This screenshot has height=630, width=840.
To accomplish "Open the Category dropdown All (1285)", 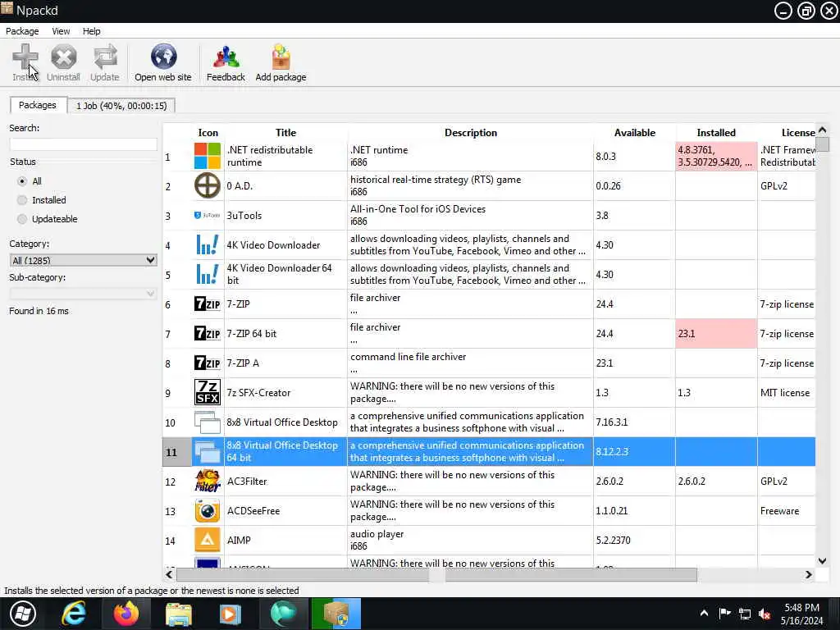I will (83, 260).
